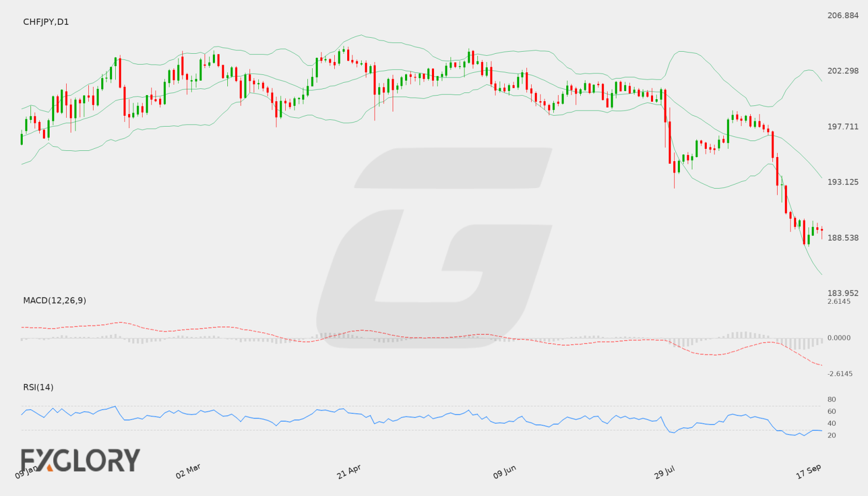The width and height of the screenshot is (868, 496).
Task: Click the 193.125 price level label
Action: click(x=843, y=182)
